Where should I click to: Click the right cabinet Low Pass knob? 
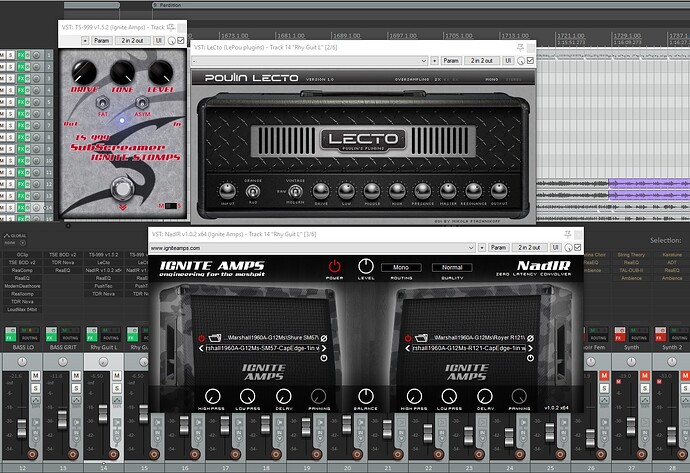[449, 396]
